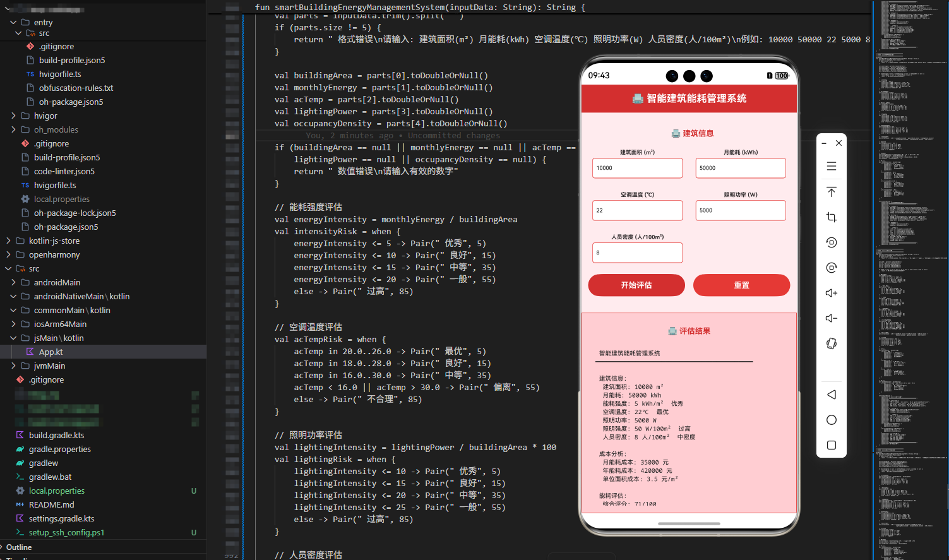Tap the emulator back triangle button
949x560 pixels.
point(831,395)
